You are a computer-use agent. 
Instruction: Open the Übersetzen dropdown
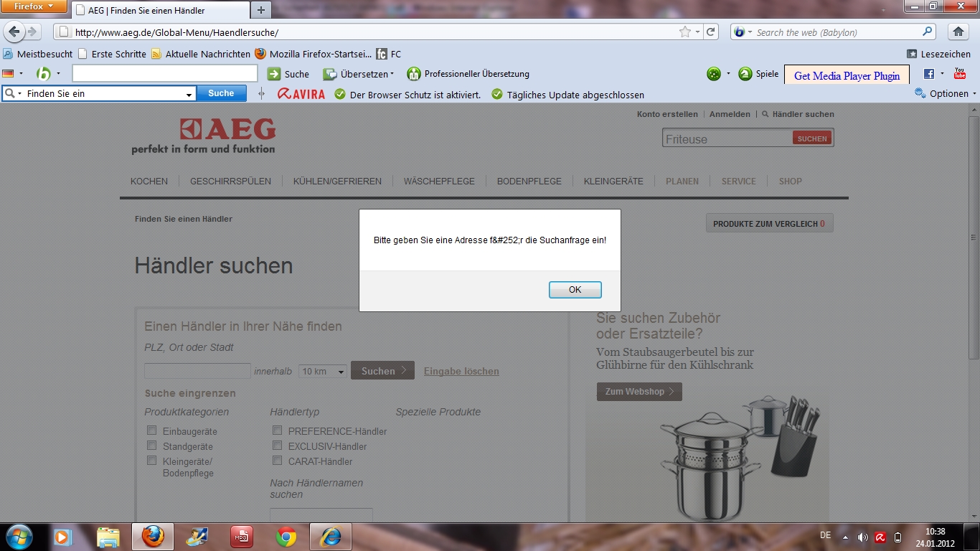pyautogui.click(x=359, y=74)
